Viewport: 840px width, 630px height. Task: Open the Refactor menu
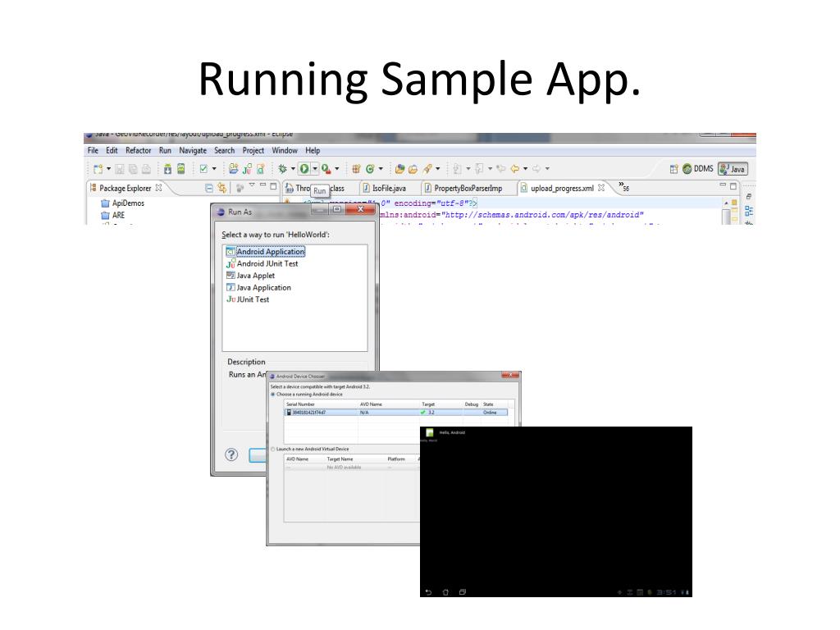pyautogui.click(x=138, y=151)
